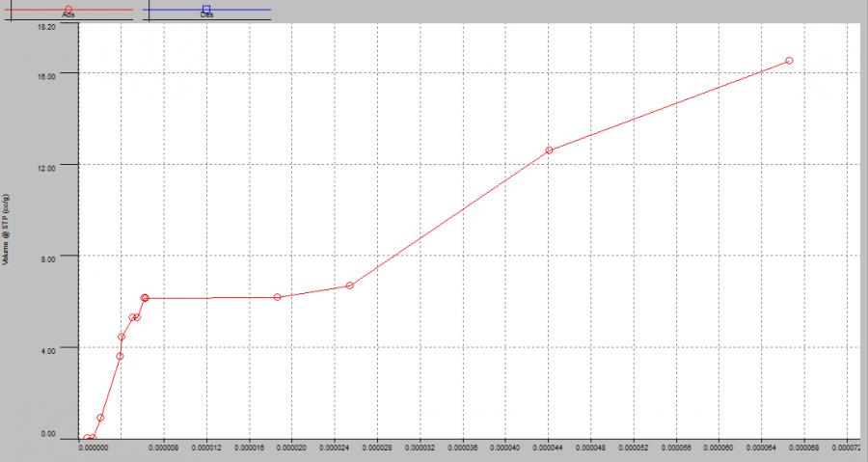Screen dimensions: 868x462
Task: Click the blue square Des legend marker
Action: pos(206,10)
